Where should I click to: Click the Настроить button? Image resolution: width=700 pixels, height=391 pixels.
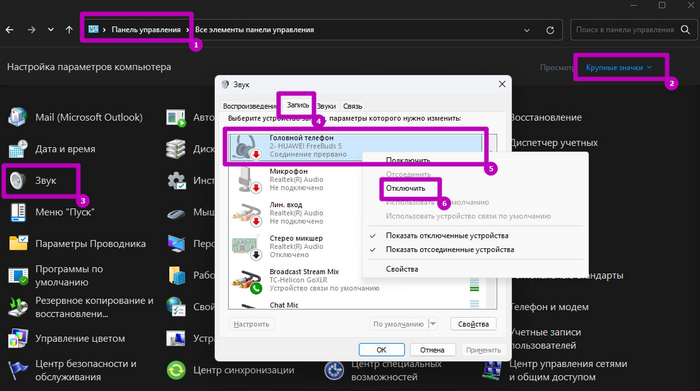tap(251, 324)
